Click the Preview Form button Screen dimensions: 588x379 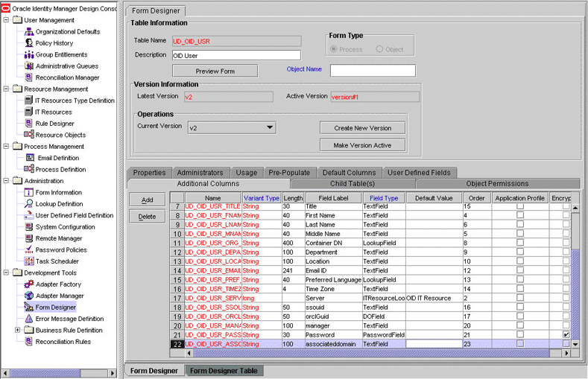click(215, 71)
